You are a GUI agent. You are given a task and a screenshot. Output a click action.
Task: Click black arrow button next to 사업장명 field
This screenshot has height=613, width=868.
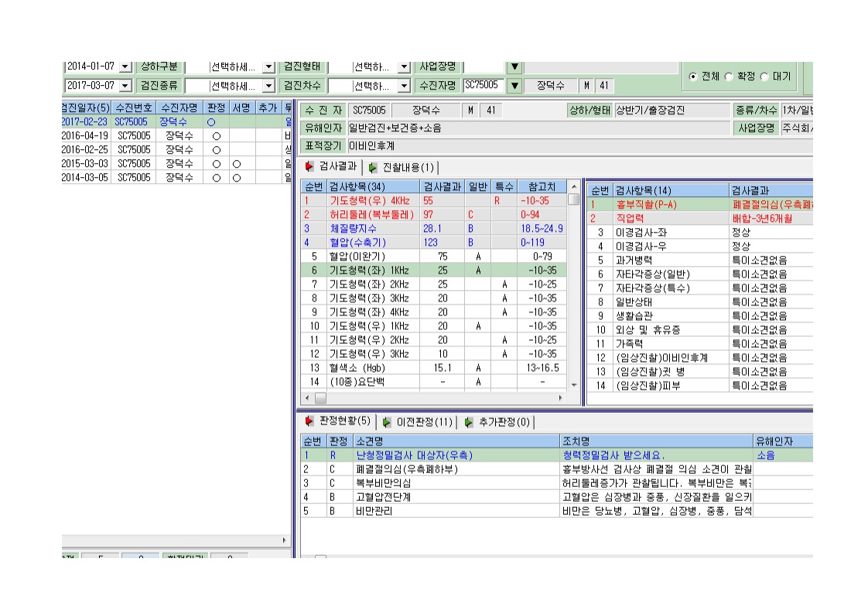tap(514, 67)
